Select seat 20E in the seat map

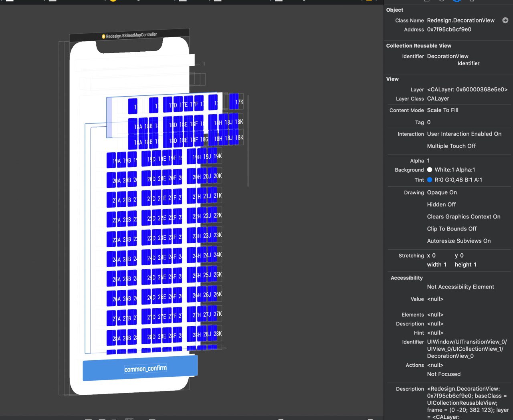162,179
